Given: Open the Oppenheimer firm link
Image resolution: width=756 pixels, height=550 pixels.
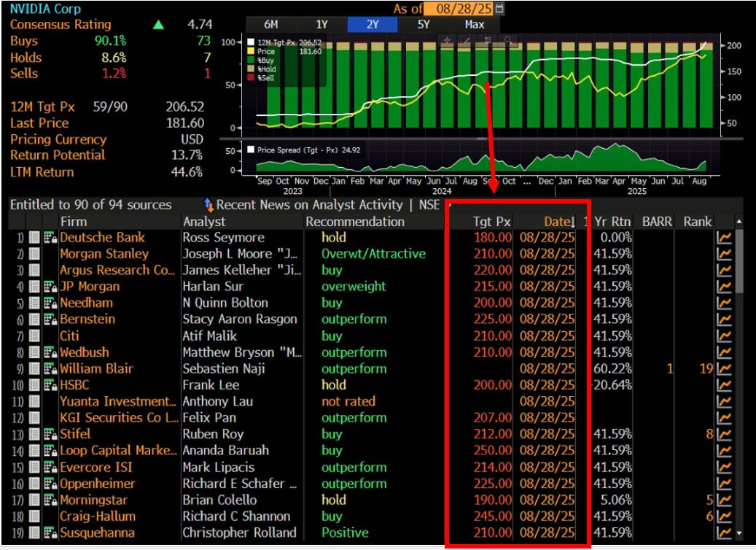Looking at the screenshot, I should click(x=98, y=484).
